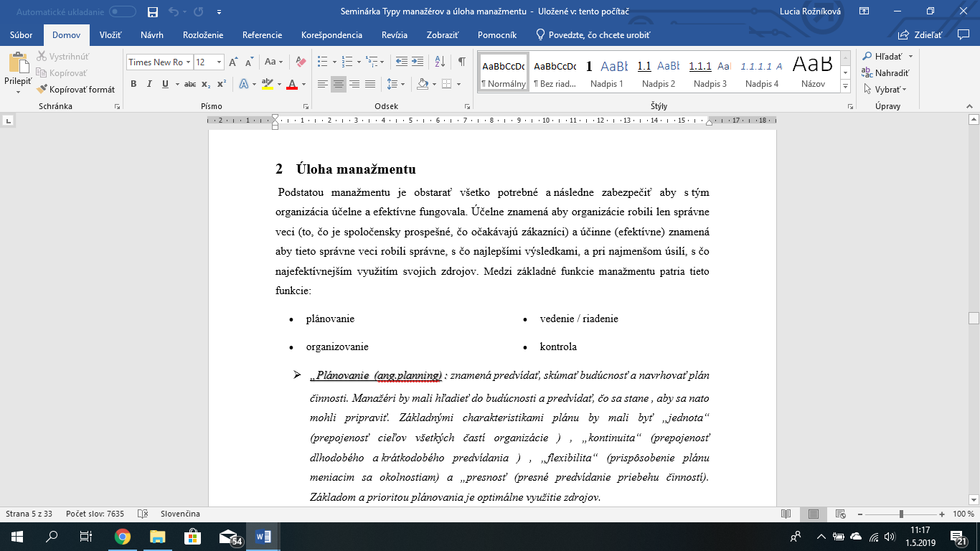Apply italic formatting
Screen dimensions: 980x551
coord(149,84)
